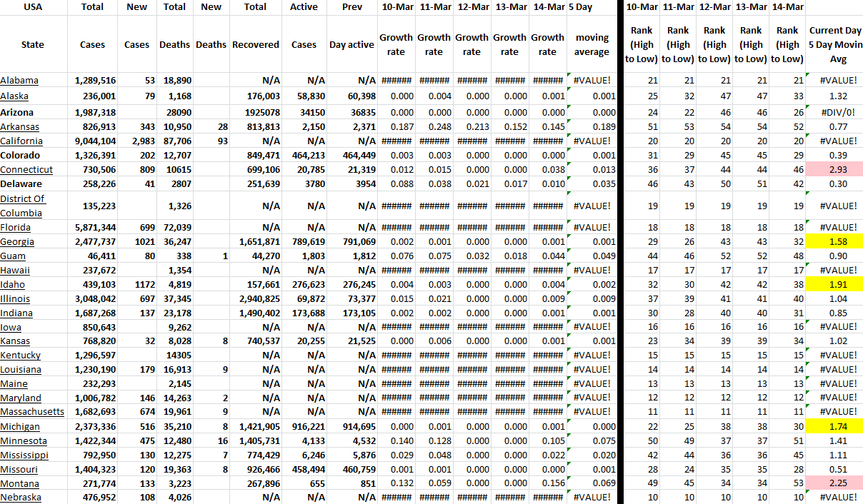The width and height of the screenshot is (863, 504).
Task: Select the Idaho hyperlink
Action: coord(12,285)
